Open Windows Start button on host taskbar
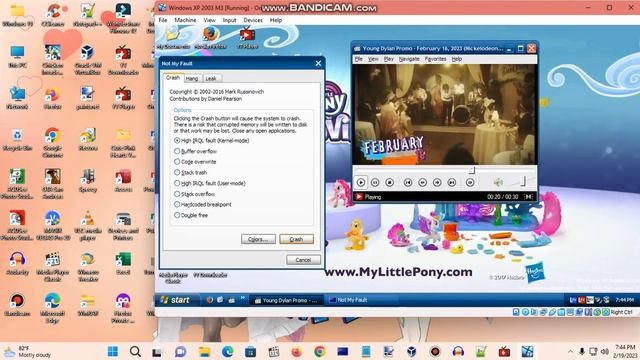This screenshot has height=360, width=640. click(x=113, y=351)
